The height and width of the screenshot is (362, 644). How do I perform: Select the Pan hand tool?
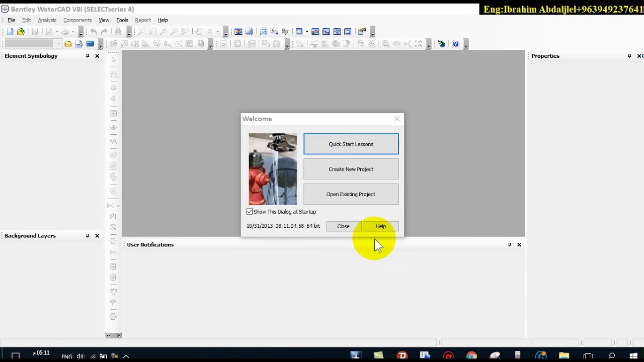click(199, 32)
